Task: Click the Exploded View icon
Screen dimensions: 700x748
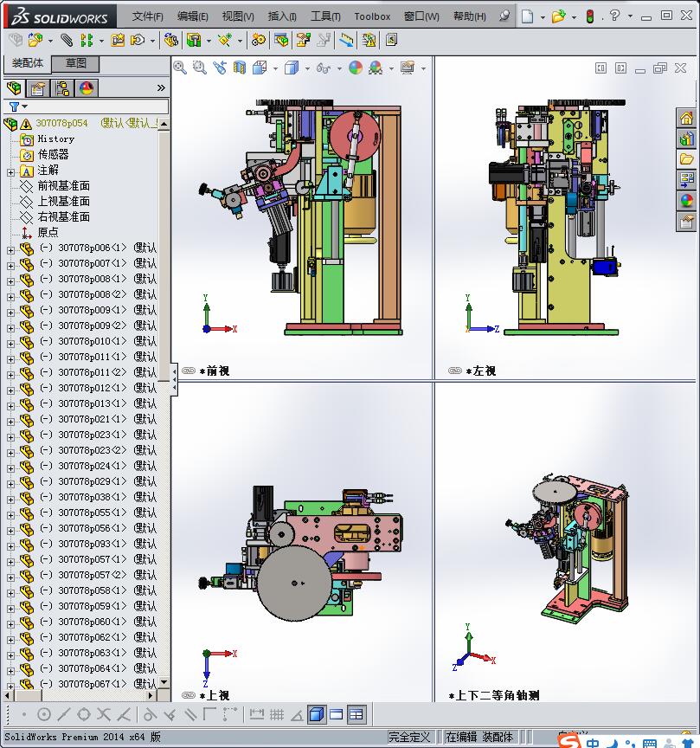Action: tap(303, 40)
